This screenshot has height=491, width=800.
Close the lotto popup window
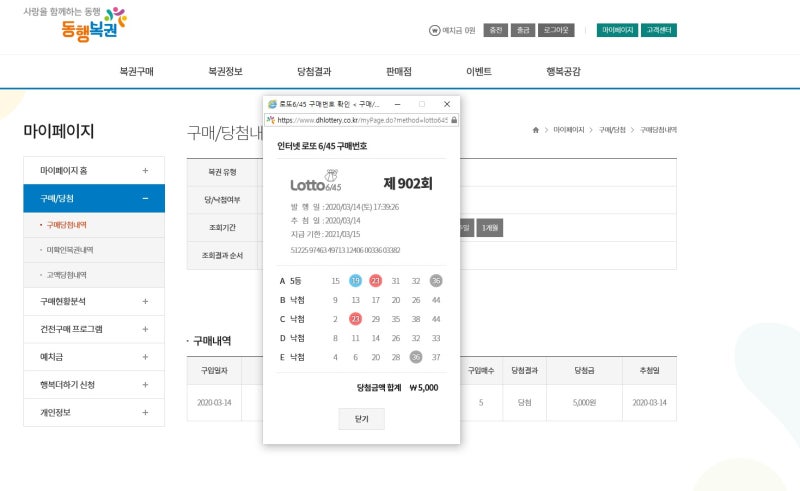pos(447,104)
